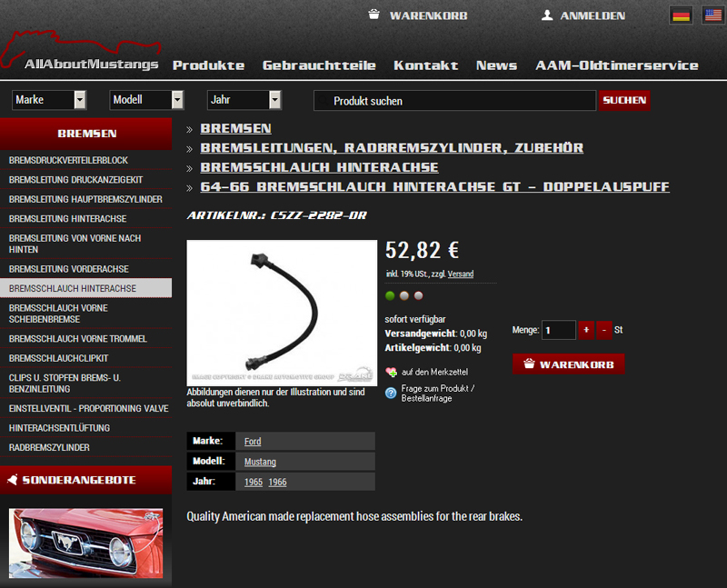
Task: Switch language with the German flag
Action: coord(681,15)
